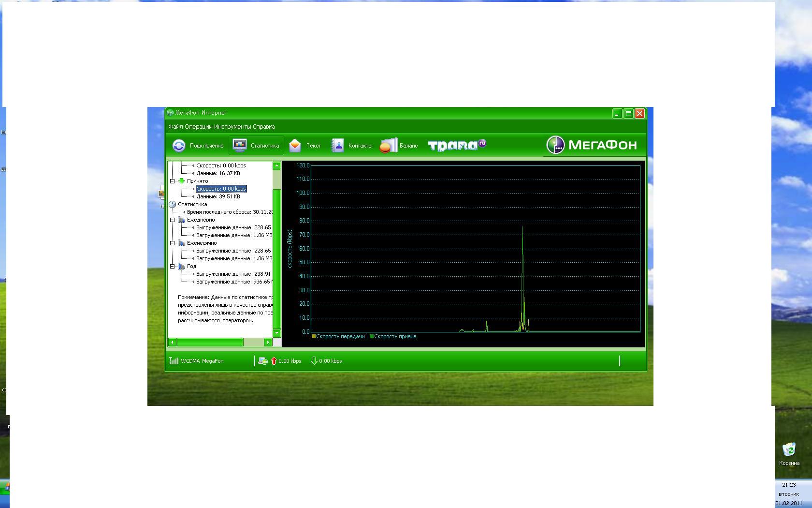812x508 pixels.
Task: Click the vertical scrollbar thumb
Action: 277,258
